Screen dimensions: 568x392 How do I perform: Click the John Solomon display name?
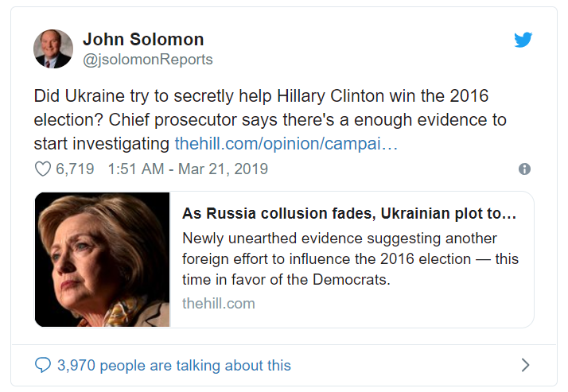pos(143,39)
